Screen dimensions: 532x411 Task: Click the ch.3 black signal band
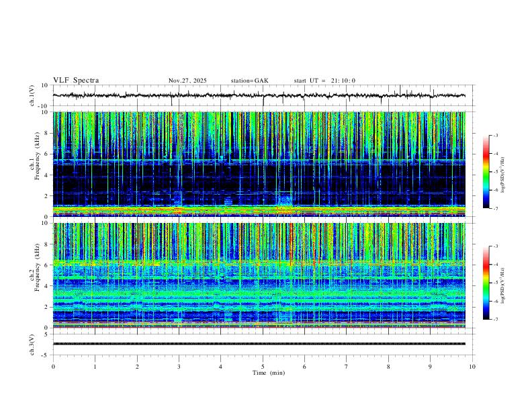(259, 344)
